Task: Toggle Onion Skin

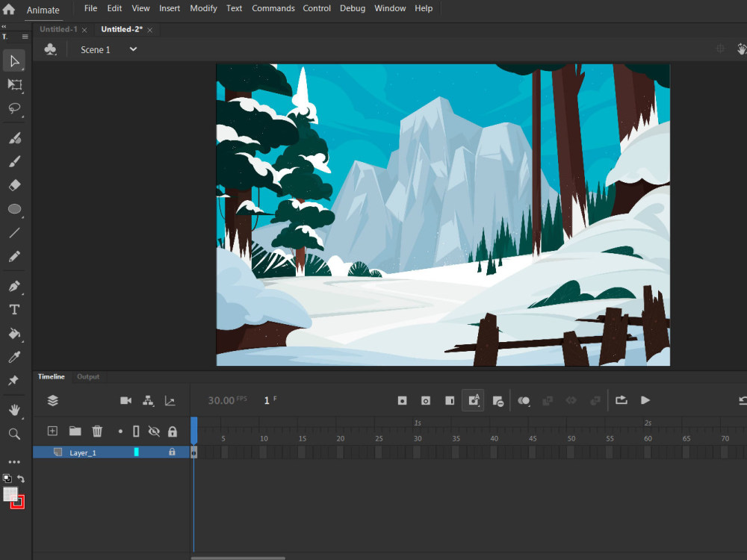Action: click(524, 400)
